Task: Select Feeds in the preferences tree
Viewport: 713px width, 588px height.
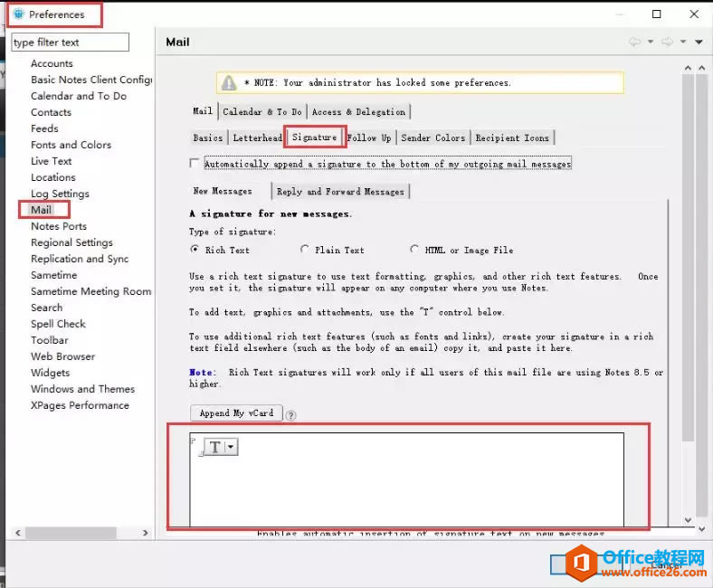Action: [44, 128]
